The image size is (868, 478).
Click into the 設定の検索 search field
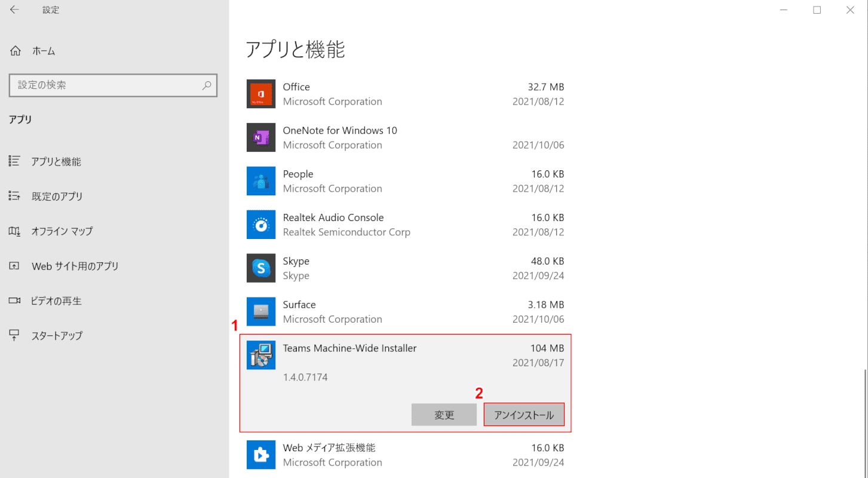113,85
